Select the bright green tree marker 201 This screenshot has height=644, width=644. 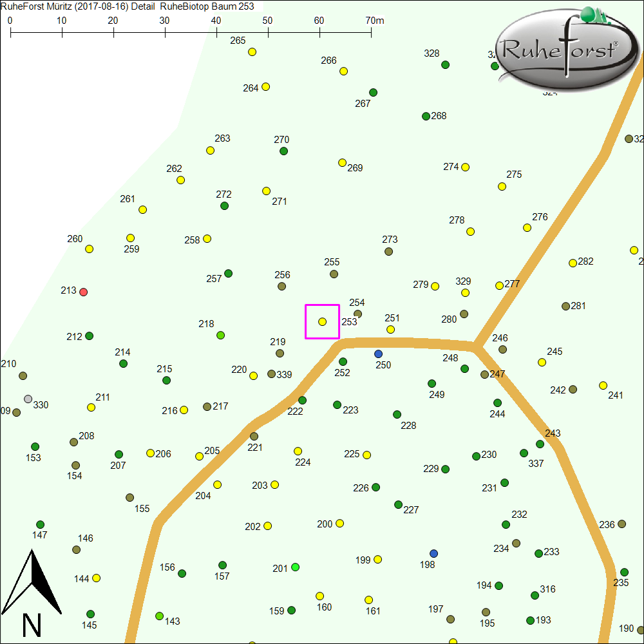point(295,567)
